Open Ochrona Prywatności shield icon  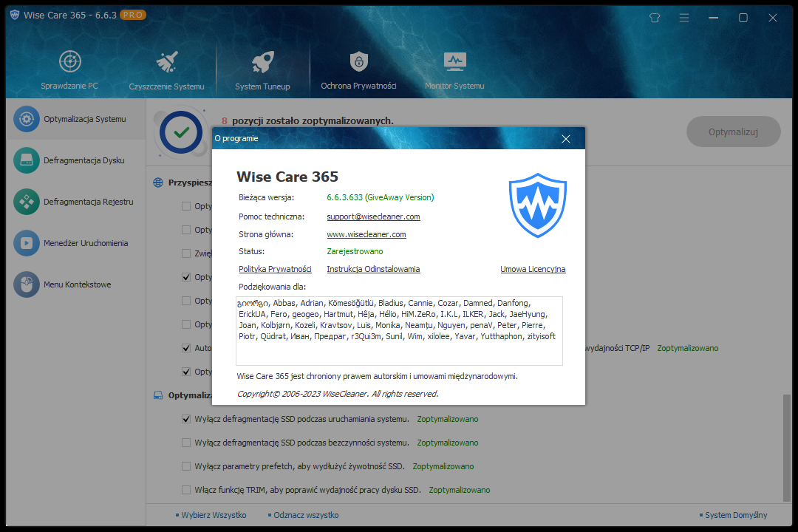359,61
